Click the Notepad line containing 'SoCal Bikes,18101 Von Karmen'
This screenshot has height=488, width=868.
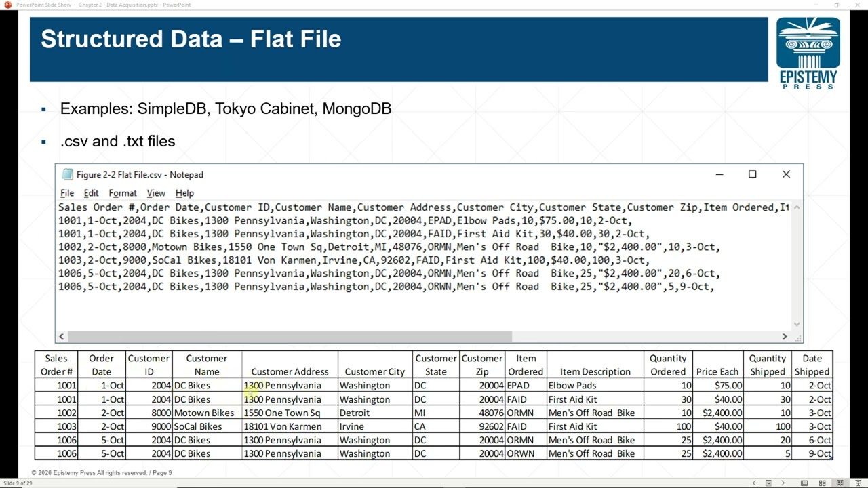353,260
